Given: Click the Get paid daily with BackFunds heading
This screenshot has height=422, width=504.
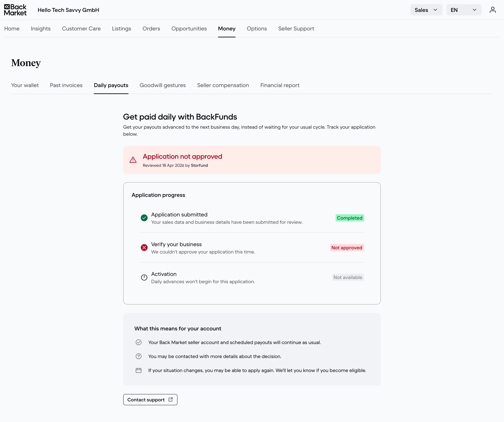Looking at the screenshot, I should coord(180,117).
